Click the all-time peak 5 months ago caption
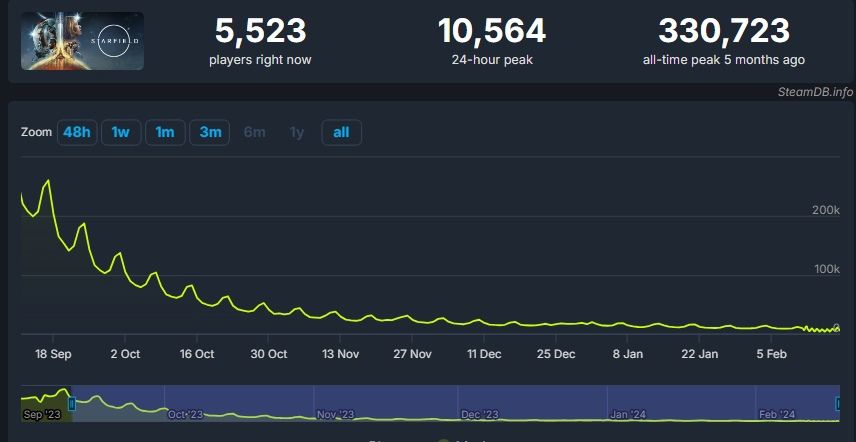The height and width of the screenshot is (442, 856). 724,59
